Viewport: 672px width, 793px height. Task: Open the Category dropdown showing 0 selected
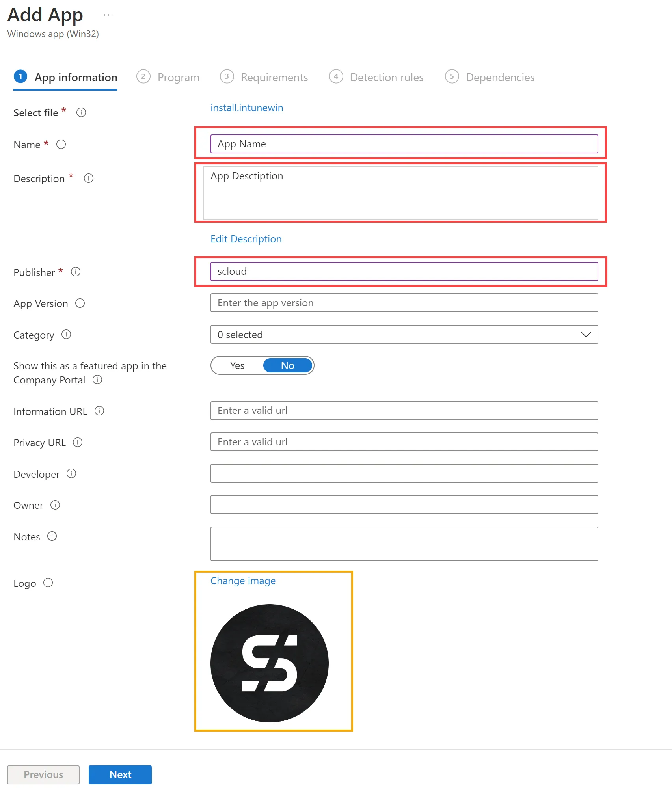(x=404, y=334)
